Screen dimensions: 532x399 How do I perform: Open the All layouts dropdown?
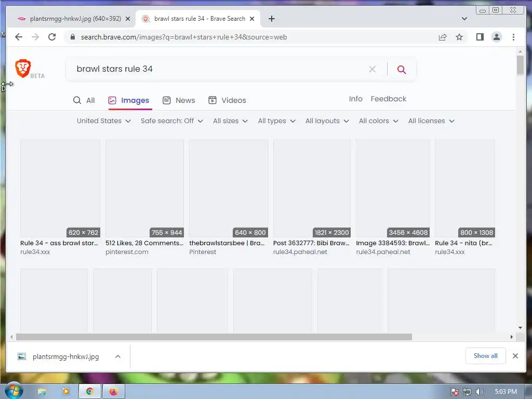pyautogui.click(x=327, y=121)
